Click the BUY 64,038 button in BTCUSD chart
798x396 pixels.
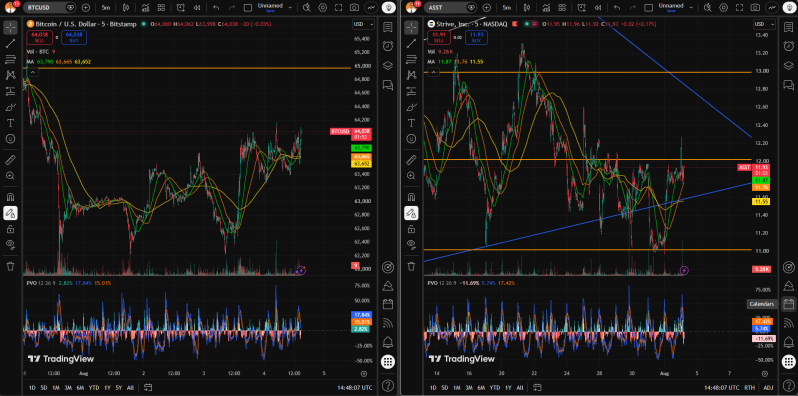[74, 38]
